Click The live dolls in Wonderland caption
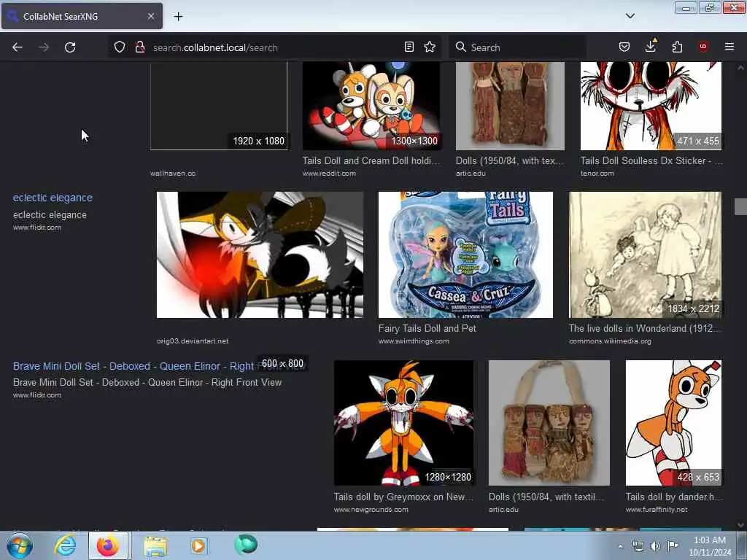 645,329
